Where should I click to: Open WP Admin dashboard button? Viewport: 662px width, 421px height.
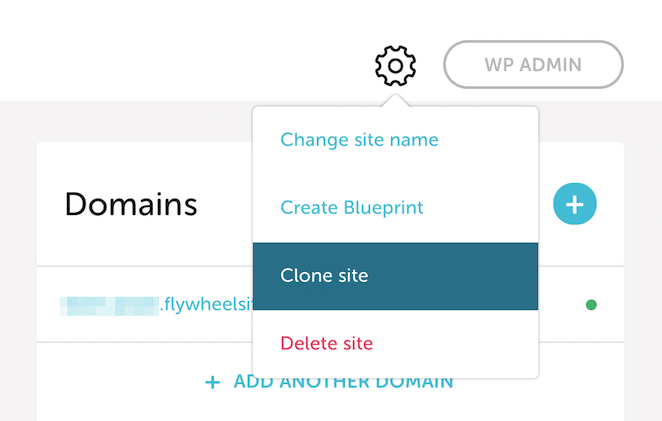(x=533, y=65)
